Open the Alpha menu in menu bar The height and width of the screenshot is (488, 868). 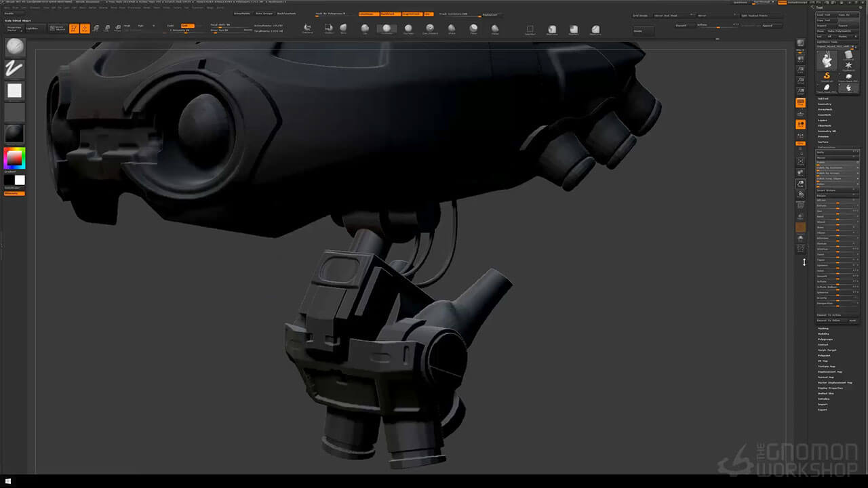point(7,7)
